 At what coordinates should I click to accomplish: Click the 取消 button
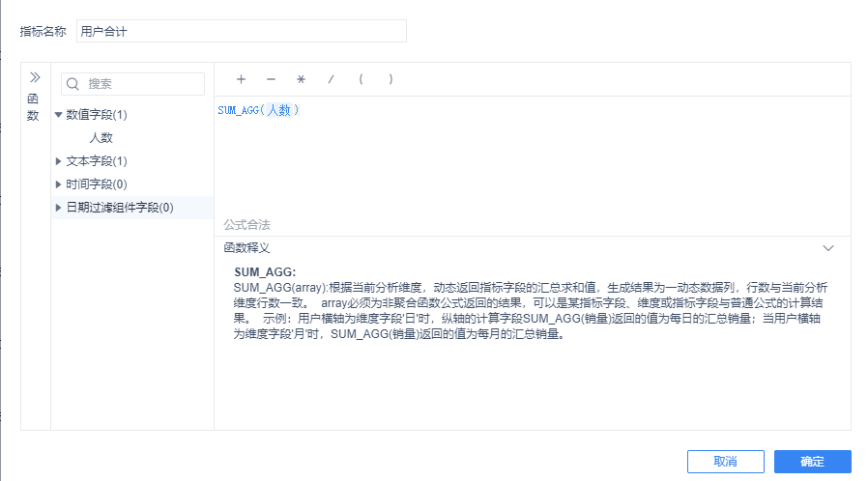point(725,462)
